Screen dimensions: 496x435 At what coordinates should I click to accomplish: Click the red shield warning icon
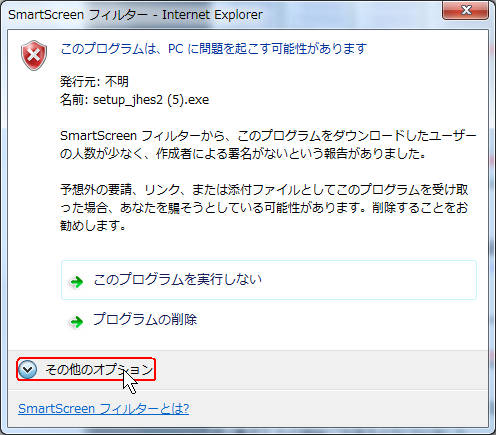(34, 56)
